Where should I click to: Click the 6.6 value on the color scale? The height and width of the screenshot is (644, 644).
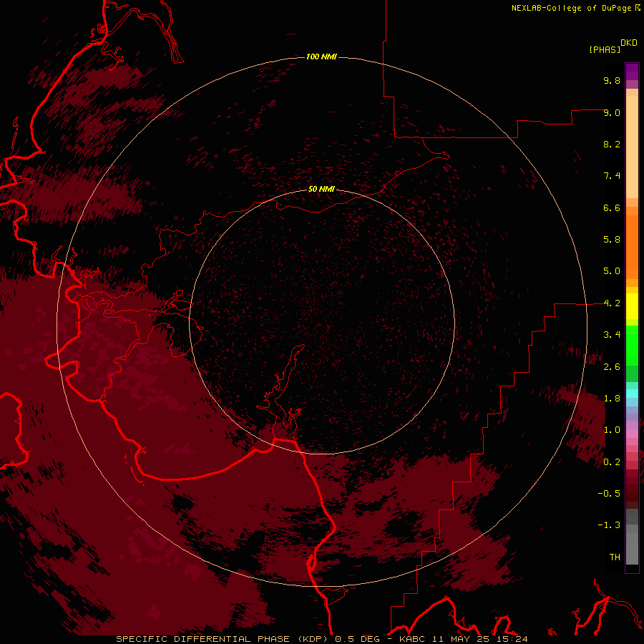click(612, 208)
